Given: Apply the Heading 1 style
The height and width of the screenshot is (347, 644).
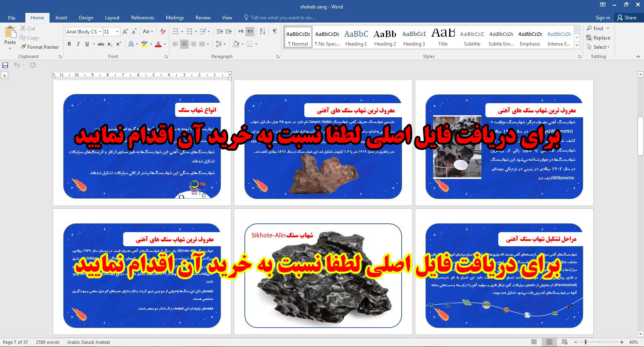Looking at the screenshot, I should point(356,37).
